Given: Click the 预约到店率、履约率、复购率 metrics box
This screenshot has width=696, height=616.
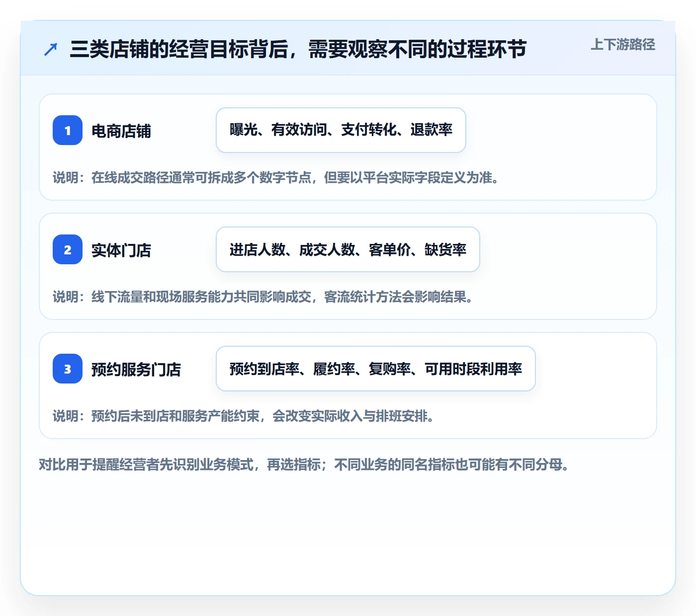Looking at the screenshot, I should click(x=376, y=369).
